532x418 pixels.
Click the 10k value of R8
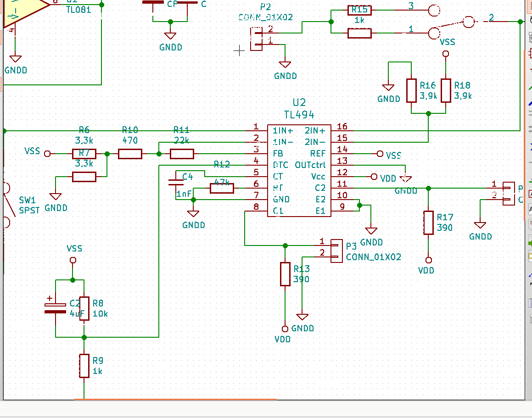coord(100,313)
